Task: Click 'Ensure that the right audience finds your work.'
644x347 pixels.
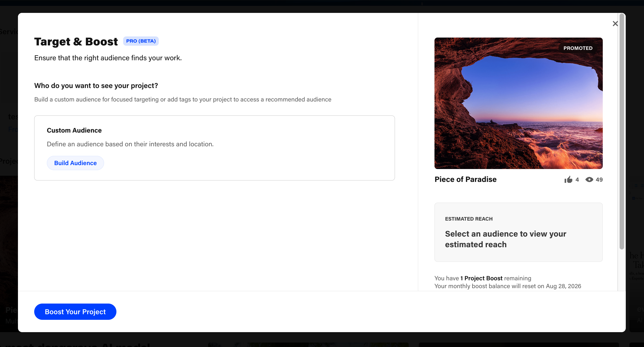Action: click(x=108, y=58)
